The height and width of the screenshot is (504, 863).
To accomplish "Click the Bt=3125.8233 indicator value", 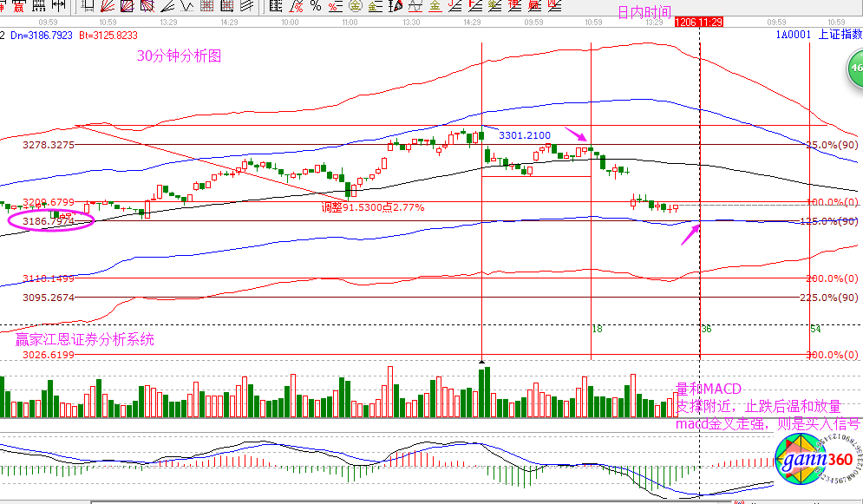I will [x=108, y=36].
